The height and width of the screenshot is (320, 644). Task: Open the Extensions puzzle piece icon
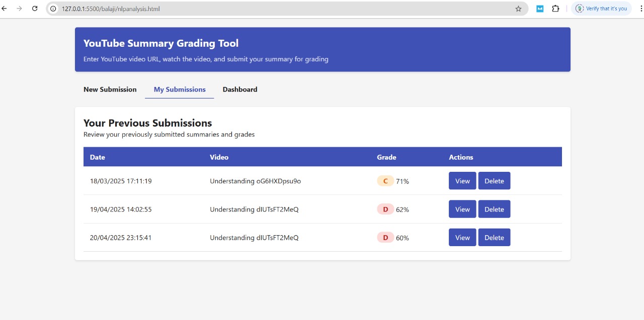(x=555, y=9)
